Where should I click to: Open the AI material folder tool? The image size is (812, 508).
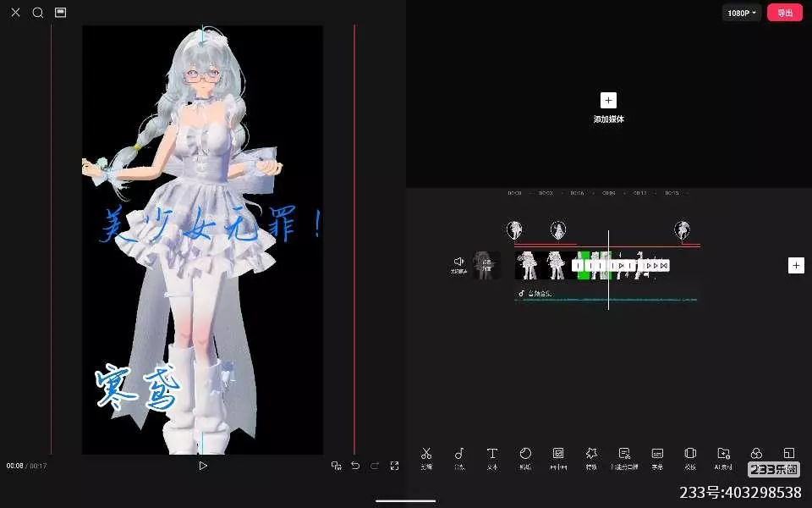723,458
